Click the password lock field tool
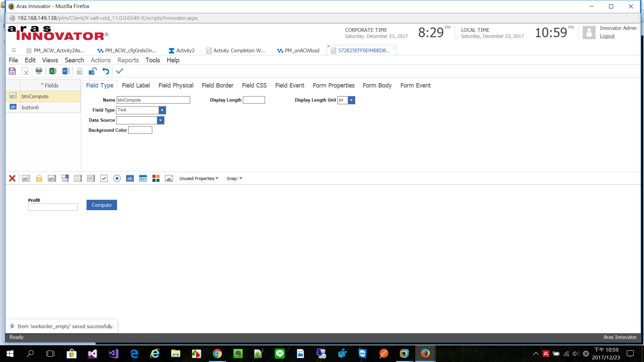Image resolution: width=644 pixels, height=362 pixels. pos(39,178)
